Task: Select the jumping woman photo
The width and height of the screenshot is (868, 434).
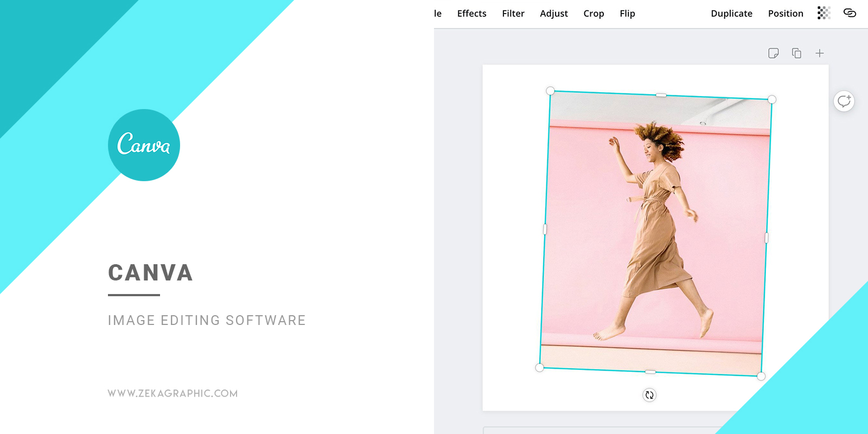Action: coord(655,233)
